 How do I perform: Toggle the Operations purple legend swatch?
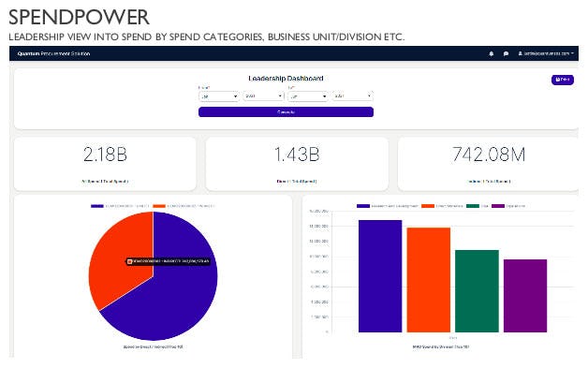498,206
